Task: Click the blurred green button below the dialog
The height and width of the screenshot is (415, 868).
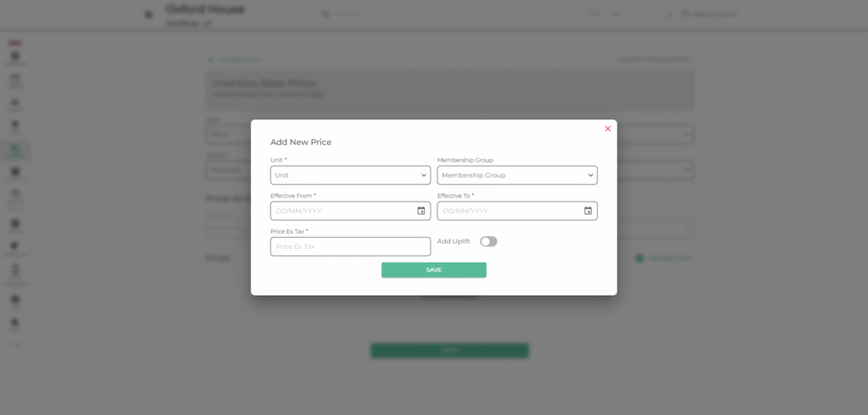Action: click(x=449, y=351)
